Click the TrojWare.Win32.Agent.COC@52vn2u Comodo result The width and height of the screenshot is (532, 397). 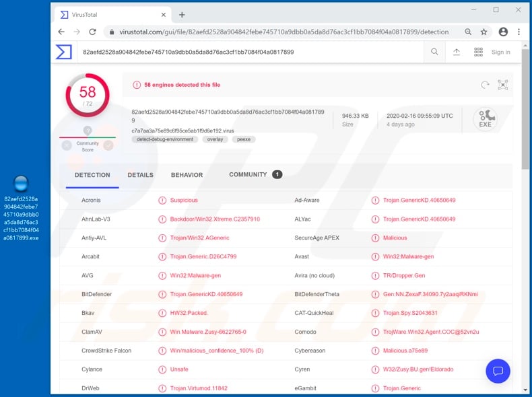coord(431,332)
